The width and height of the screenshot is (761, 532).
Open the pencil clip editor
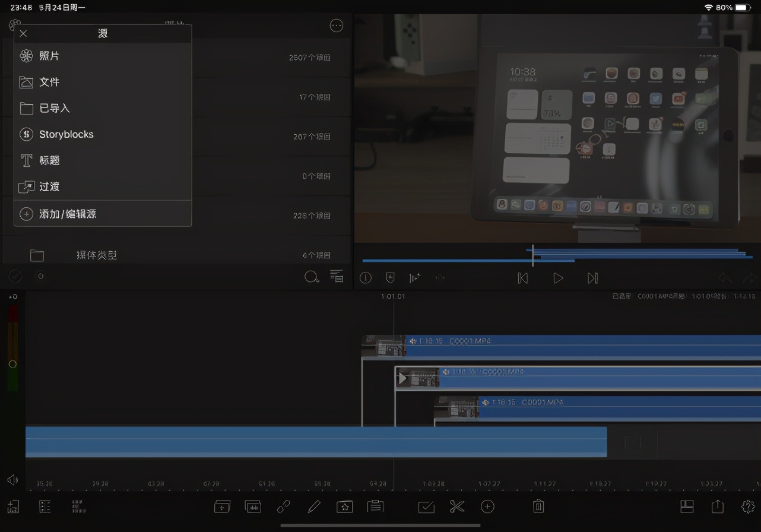[314, 506]
